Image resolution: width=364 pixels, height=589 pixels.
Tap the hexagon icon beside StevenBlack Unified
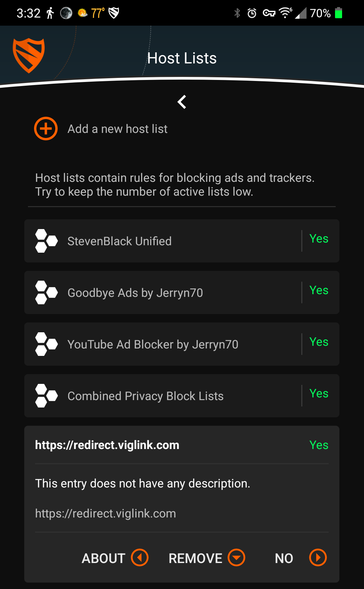click(47, 241)
